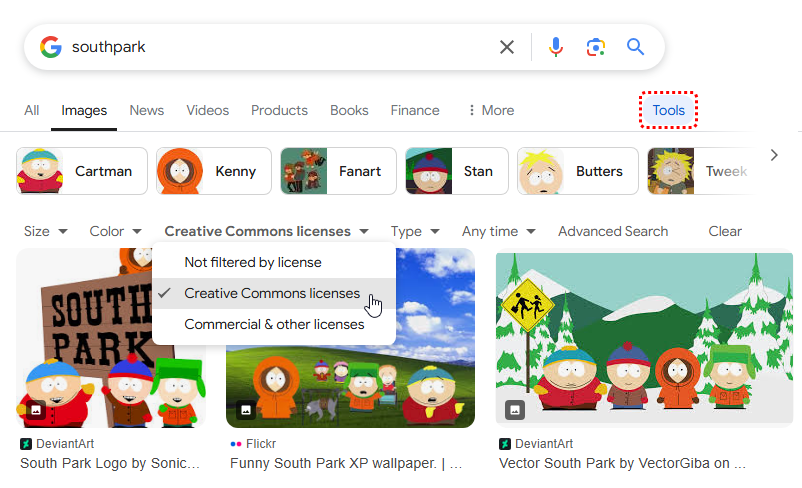Viewport: 802px width, 488px height.
Task: Switch to the Books tab
Action: coord(349,110)
